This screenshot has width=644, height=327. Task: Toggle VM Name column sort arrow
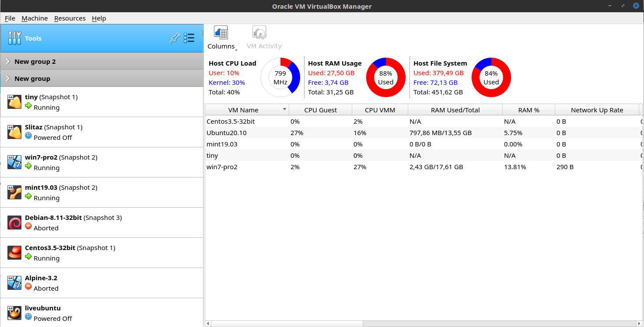pyautogui.click(x=285, y=109)
